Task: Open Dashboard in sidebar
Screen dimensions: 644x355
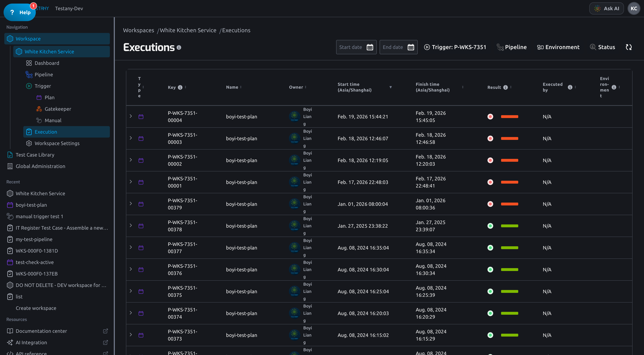Action: tap(47, 63)
